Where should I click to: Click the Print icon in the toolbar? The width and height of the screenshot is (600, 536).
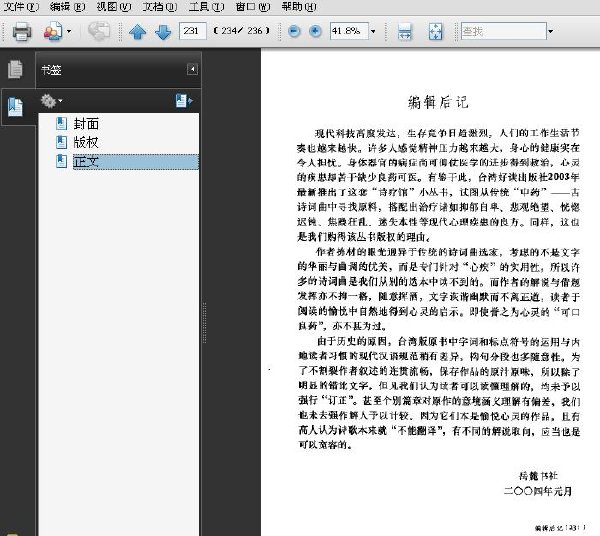point(22,31)
